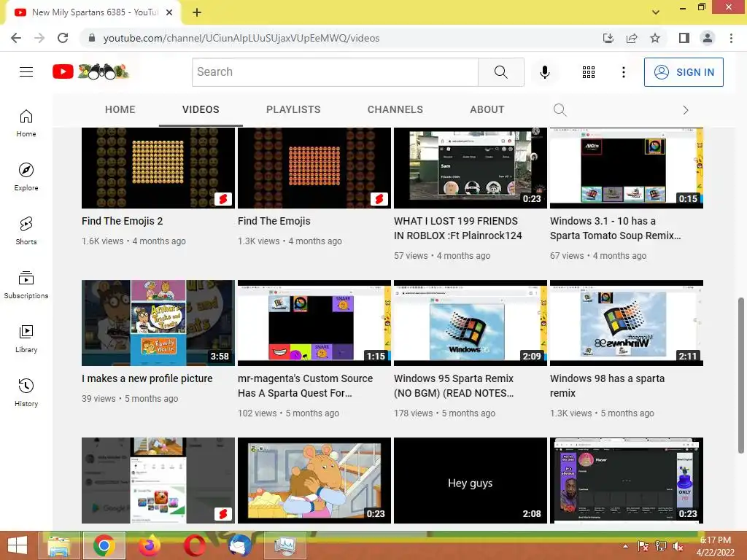Switch to channel HOME tab
747x560 pixels.
120,109
